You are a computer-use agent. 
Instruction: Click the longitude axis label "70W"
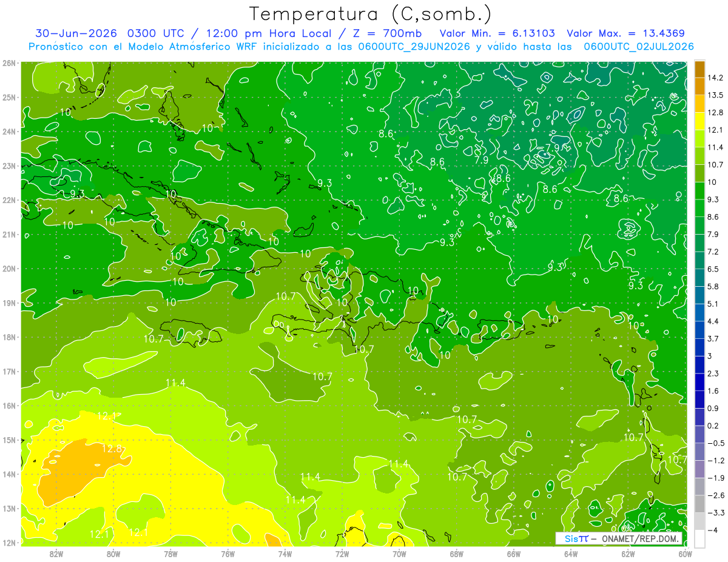point(399,554)
